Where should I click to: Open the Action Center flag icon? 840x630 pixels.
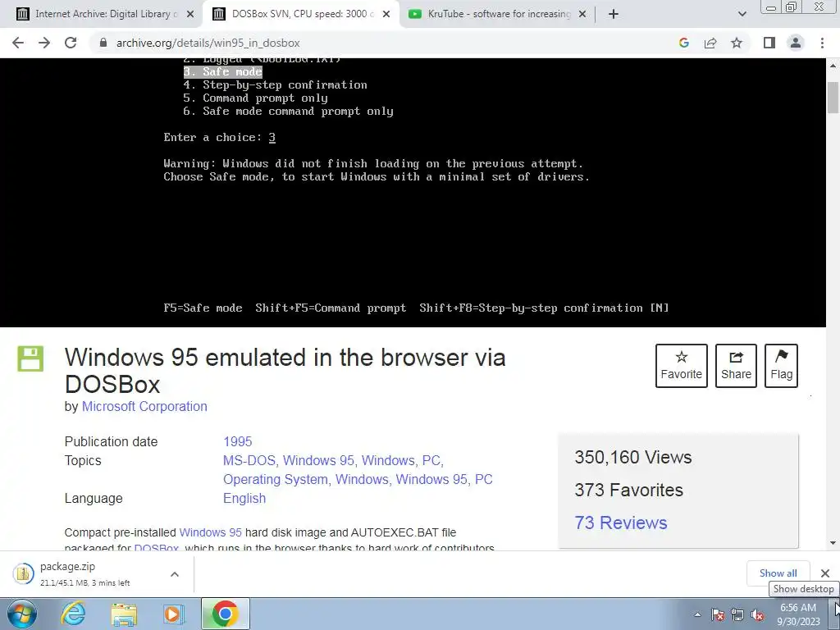[x=718, y=614]
